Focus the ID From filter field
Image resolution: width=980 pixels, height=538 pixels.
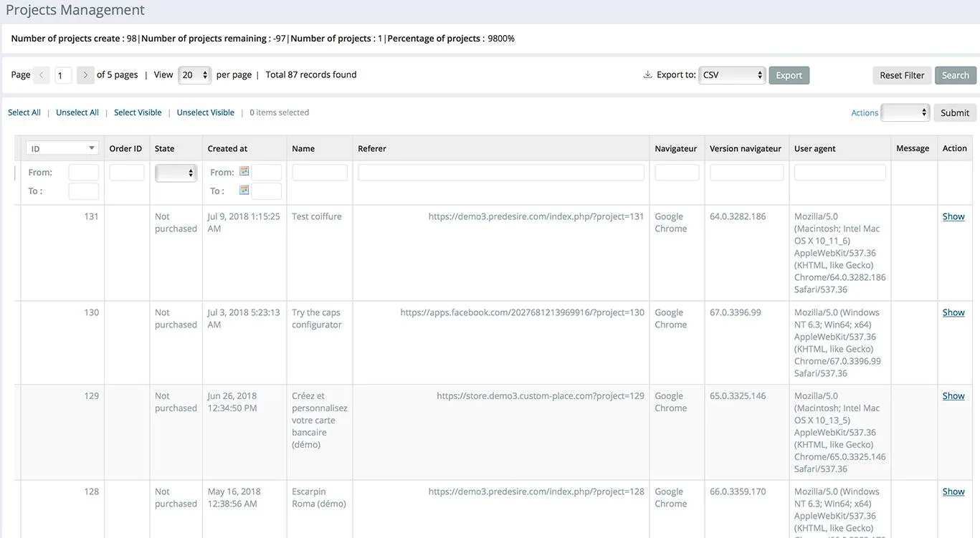tap(83, 172)
